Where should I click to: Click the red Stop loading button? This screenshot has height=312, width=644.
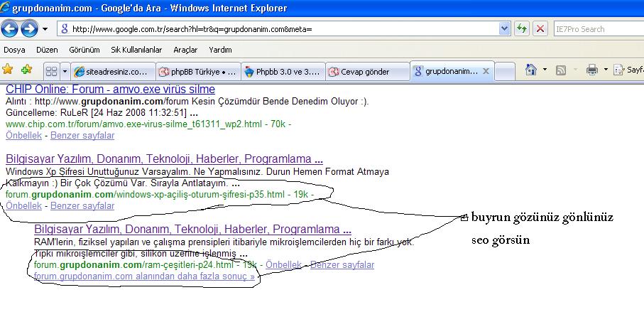(540, 28)
